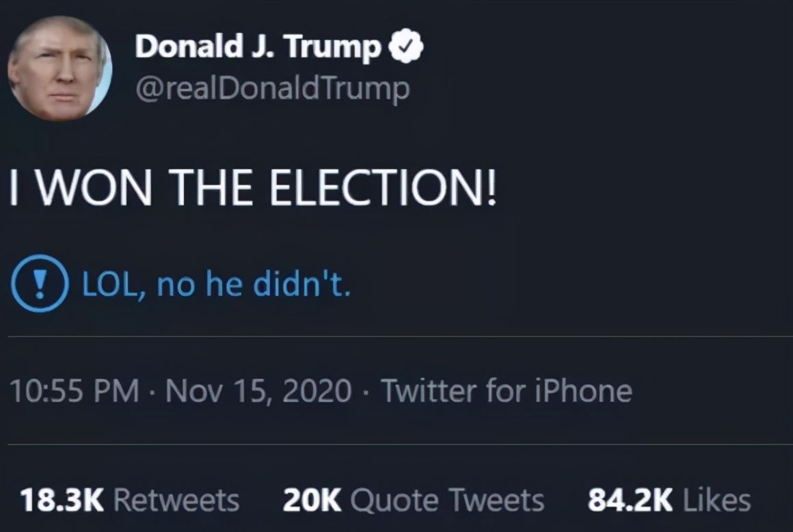Click the exclamation warning circle icon
The height and width of the screenshot is (532, 793).
40,283
